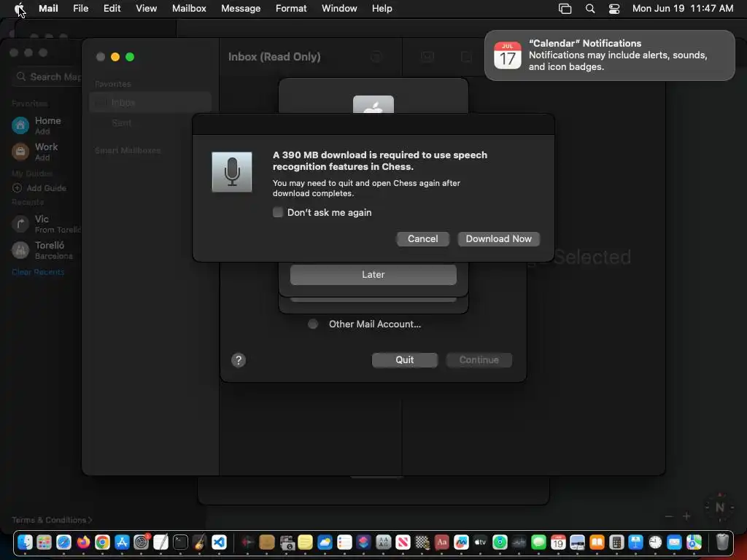Open the Mailbox menu
747x560 pixels.
189,9
